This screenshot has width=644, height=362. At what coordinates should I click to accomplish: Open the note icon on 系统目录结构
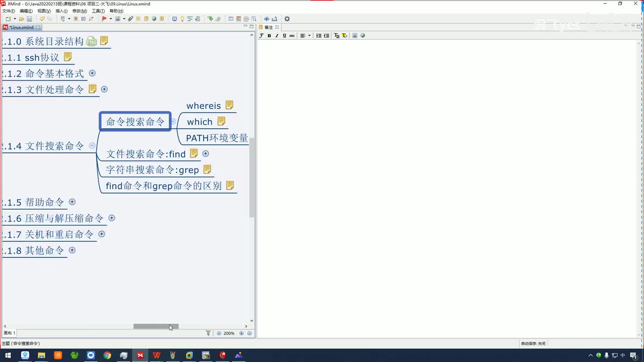pyautogui.click(x=104, y=41)
